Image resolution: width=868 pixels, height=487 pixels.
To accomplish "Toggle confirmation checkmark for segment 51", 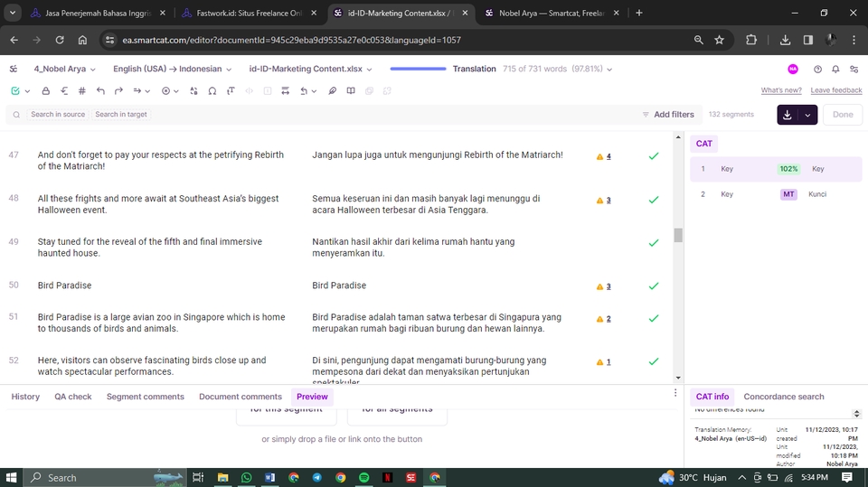I will [654, 318].
